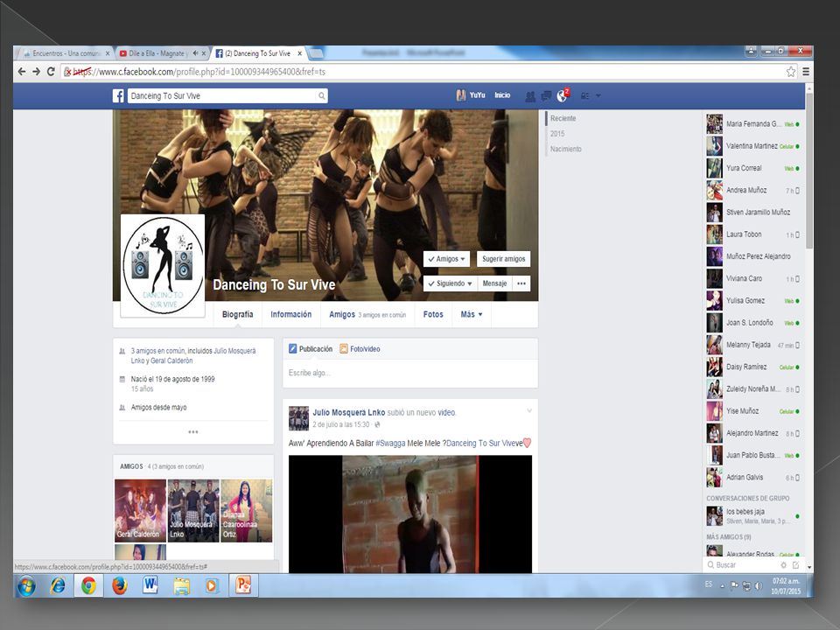Open the post options chevron on Julio's post

click(x=529, y=411)
